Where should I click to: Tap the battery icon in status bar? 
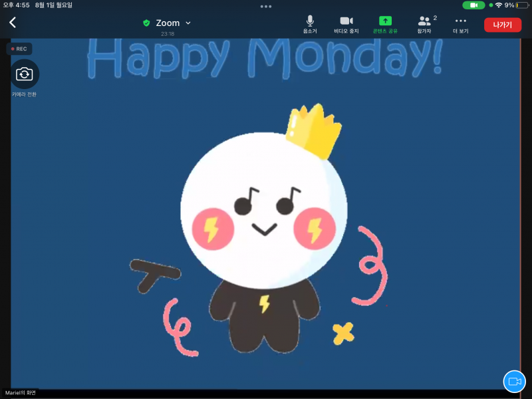point(522,5)
